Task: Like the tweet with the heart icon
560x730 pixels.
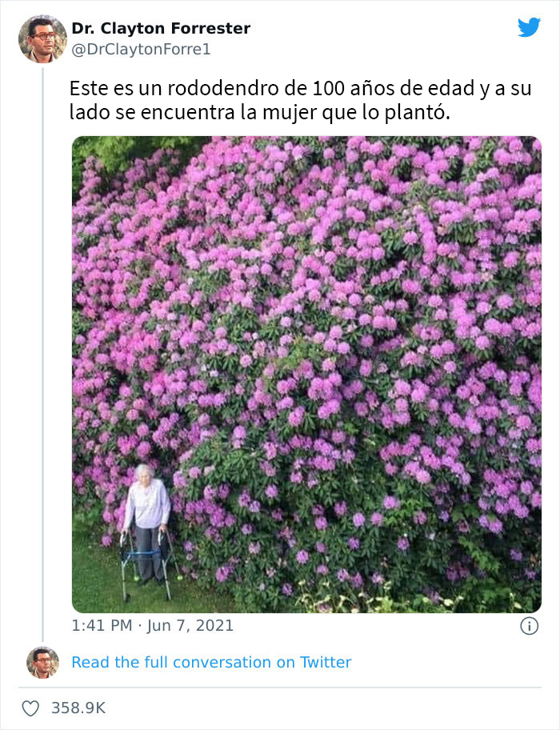Action: click(30, 708)
